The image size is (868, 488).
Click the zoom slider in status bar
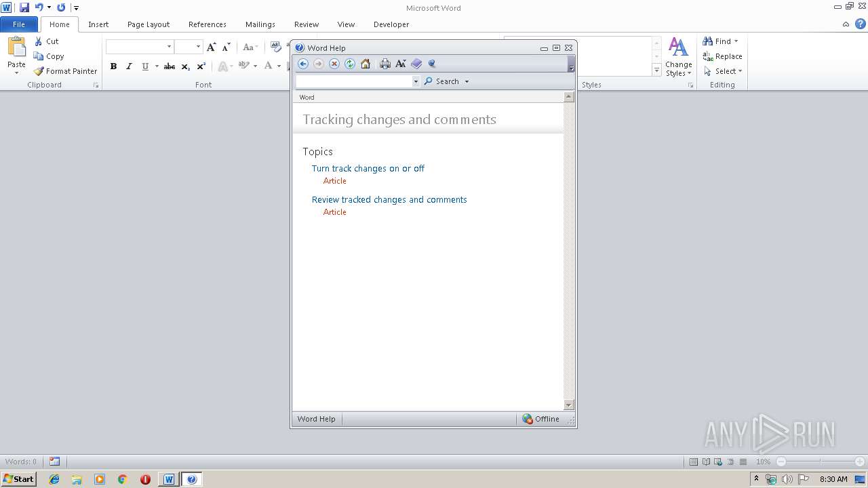coord(820,462)
